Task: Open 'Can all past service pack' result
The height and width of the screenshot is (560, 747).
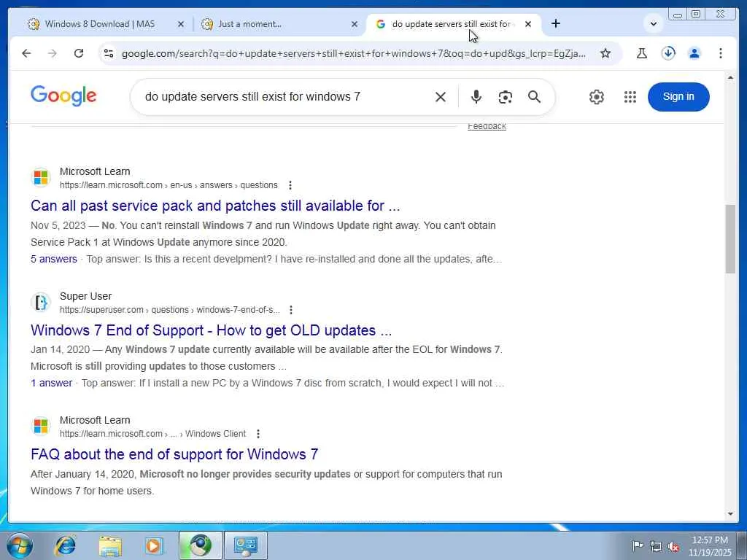Action: tap(215, 206)
